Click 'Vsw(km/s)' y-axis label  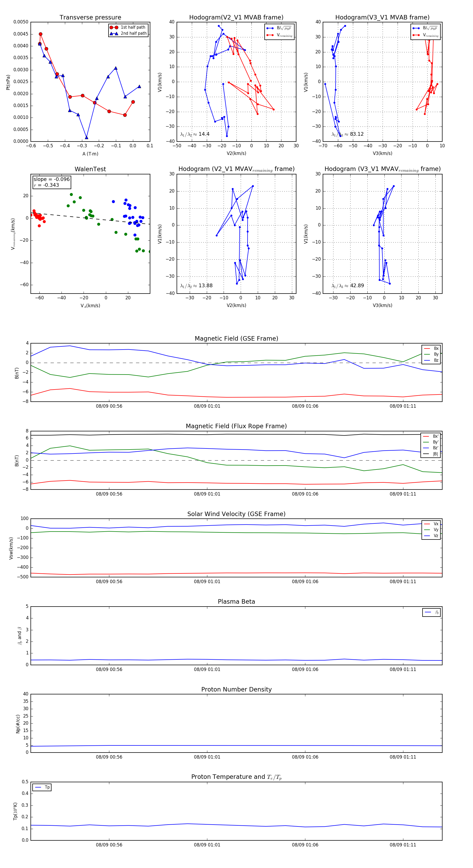tap(11, 548)
